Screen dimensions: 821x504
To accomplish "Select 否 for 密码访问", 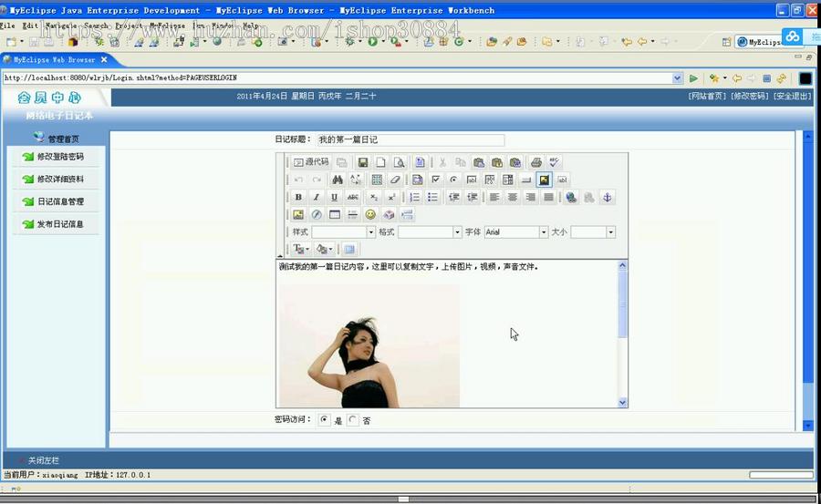I will point(353,420).
